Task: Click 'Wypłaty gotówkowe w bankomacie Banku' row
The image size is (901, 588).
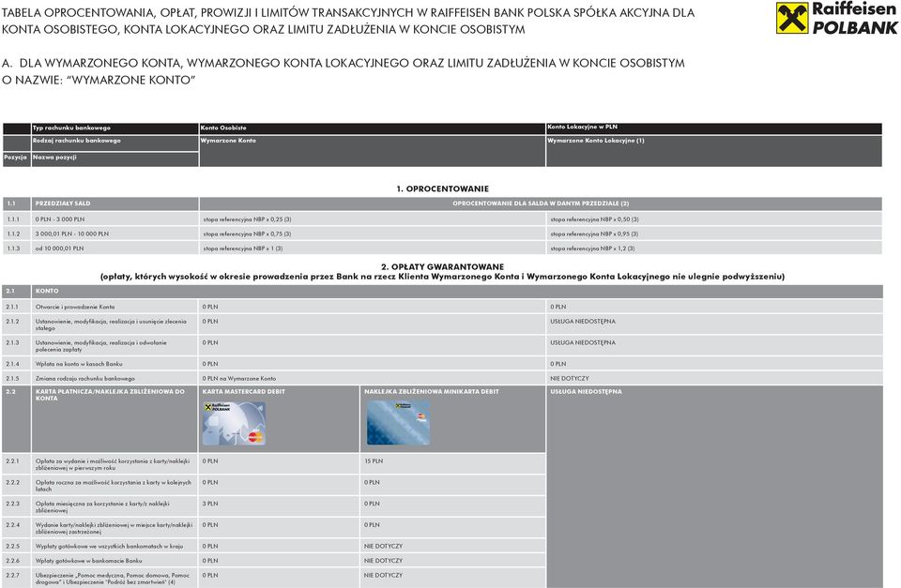Action: click(x=88, y=561)
